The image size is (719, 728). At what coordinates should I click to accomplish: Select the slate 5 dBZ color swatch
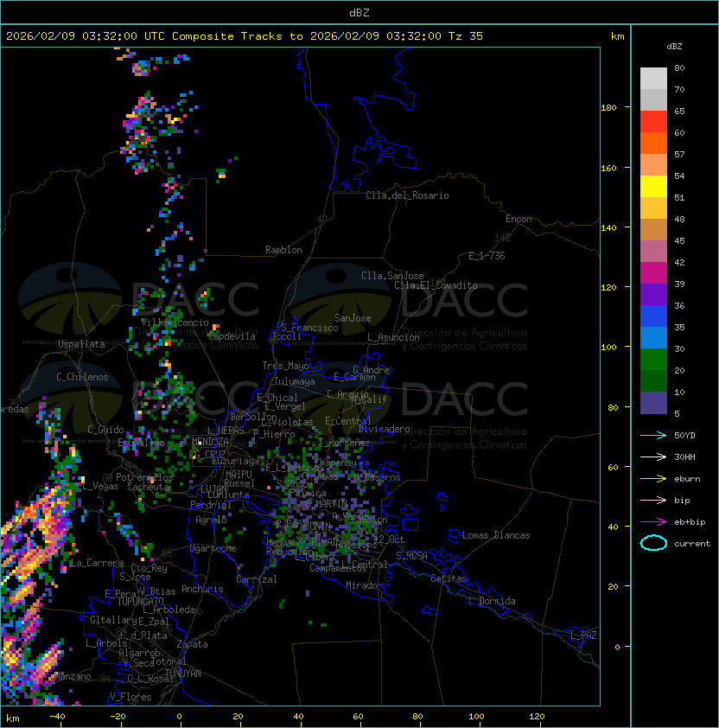[653, 403]
